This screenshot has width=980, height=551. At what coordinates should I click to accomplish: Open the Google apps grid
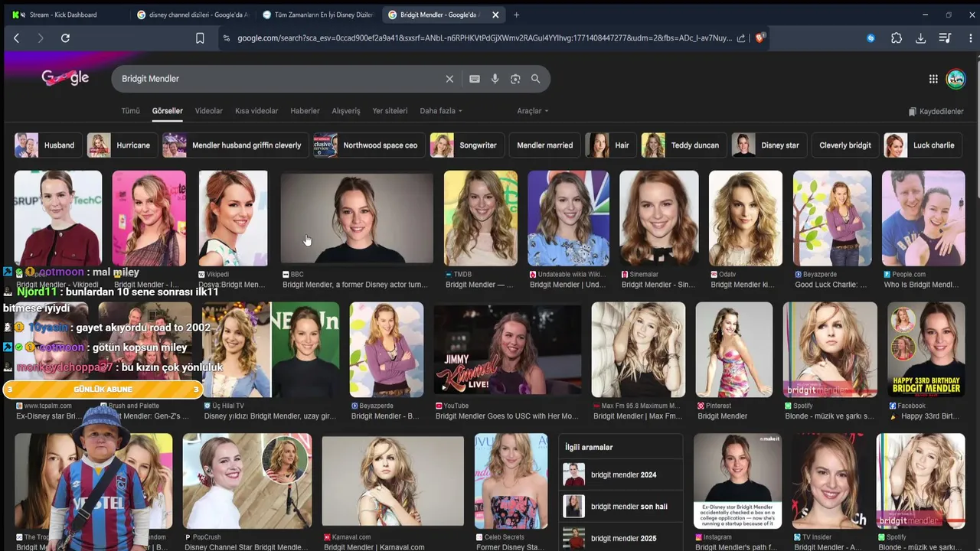(933, 79)
